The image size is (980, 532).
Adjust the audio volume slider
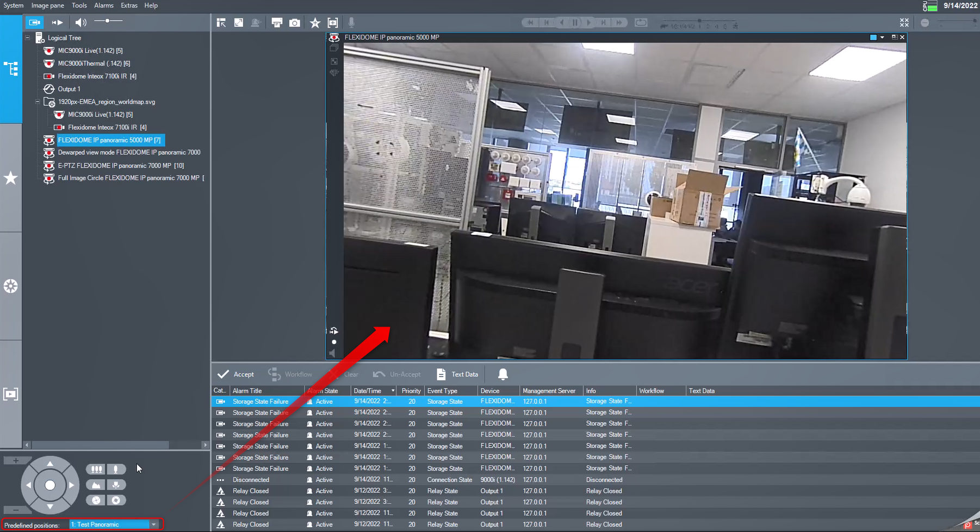[x=108, y=21]
